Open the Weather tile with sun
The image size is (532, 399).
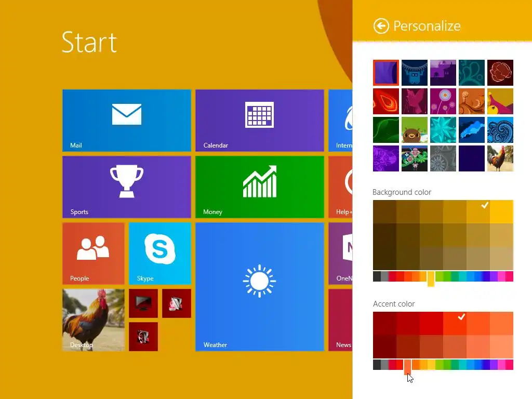click(x=260, y=287)
